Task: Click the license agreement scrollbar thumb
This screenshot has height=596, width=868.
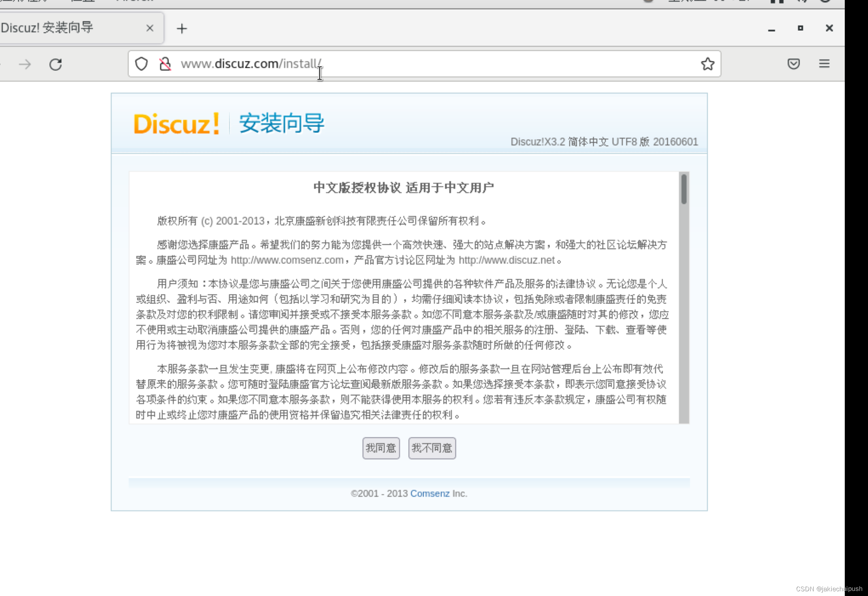Action: (684, 189)
